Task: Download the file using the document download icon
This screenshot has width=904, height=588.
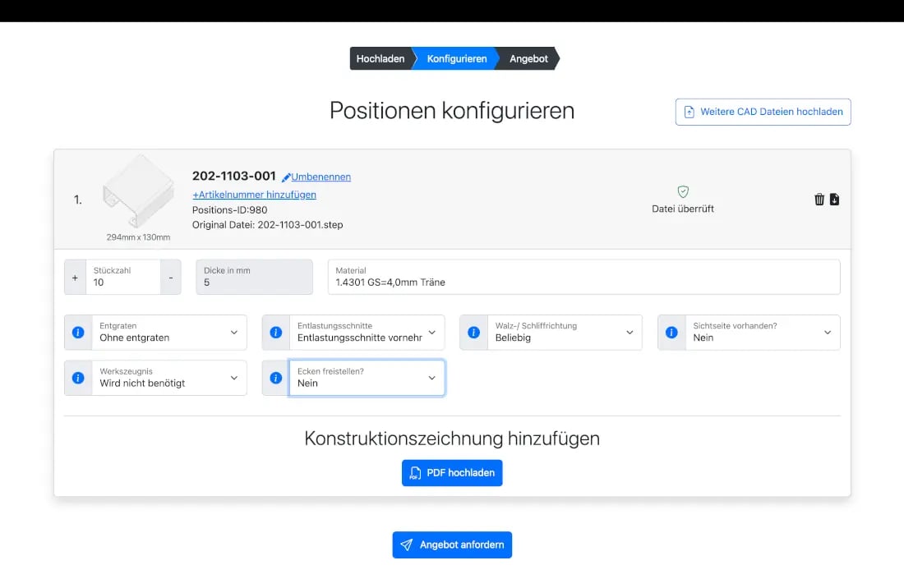Action: pyautogui.click(x=834, y=199)
